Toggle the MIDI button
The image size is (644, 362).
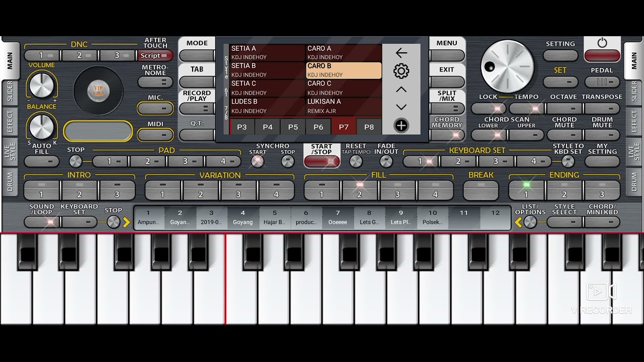155,135
